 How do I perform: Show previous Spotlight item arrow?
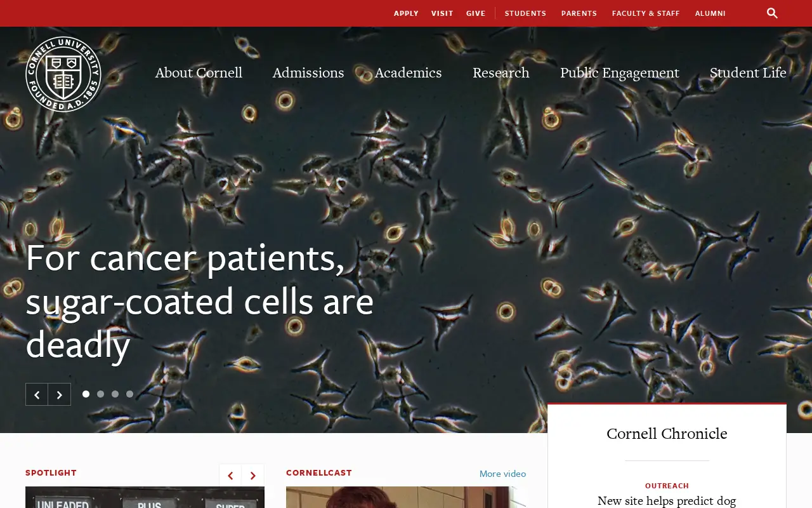click(230, 475)
